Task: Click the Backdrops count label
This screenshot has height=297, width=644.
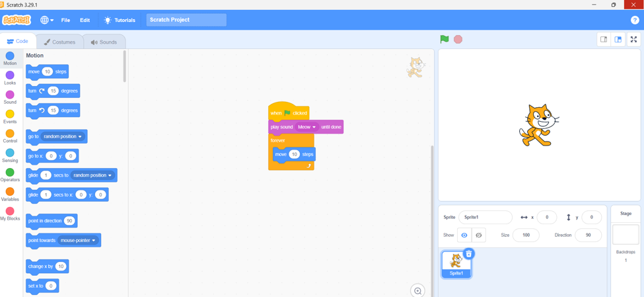Action: pyautogui.click(x=626, y=252)
